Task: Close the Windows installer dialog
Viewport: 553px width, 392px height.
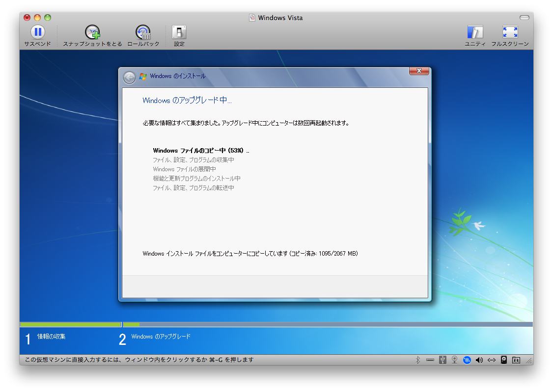Action: point(419,71)
